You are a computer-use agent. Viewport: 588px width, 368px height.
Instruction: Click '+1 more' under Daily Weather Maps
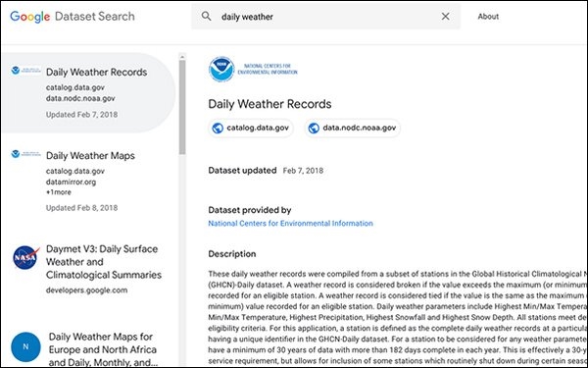click(x=59, y=192)
